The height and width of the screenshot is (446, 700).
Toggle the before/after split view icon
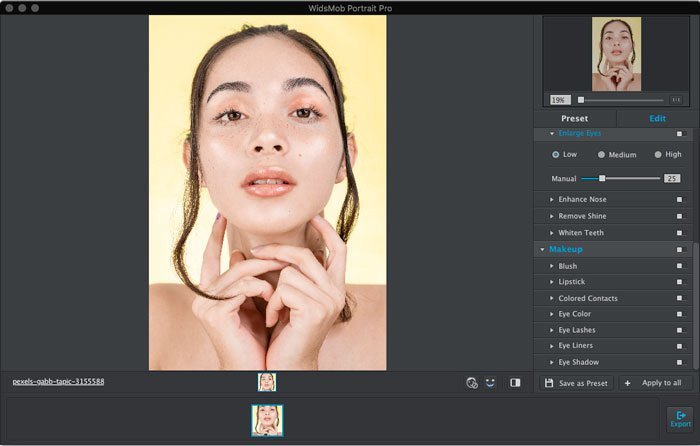coord(515,382)
